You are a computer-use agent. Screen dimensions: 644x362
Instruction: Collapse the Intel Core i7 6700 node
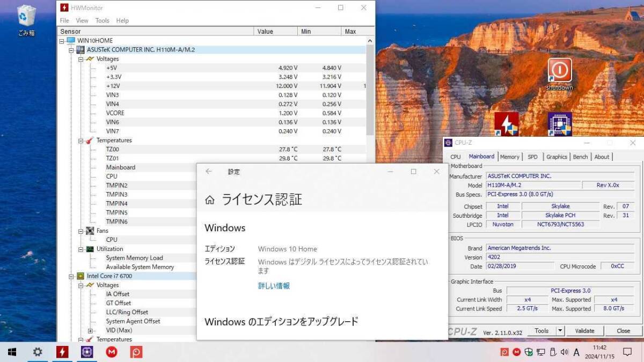click(70, 276)
